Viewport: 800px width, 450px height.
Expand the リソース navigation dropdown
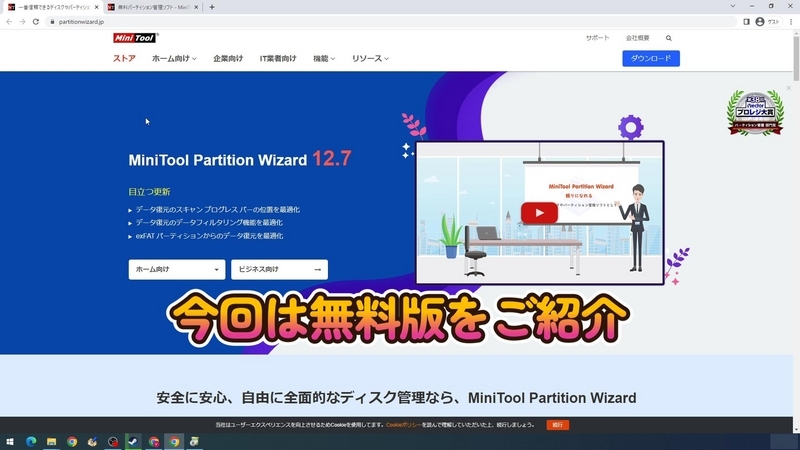(370, 58)
